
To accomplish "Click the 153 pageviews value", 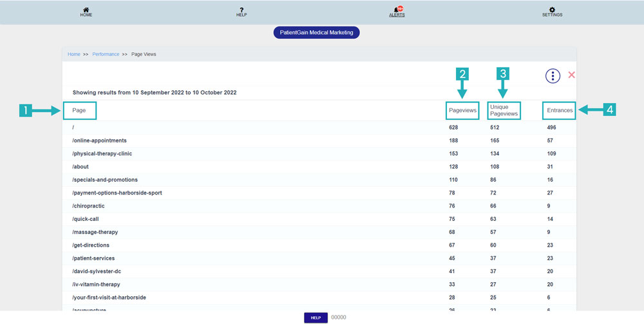I will (x=453, y=153).
